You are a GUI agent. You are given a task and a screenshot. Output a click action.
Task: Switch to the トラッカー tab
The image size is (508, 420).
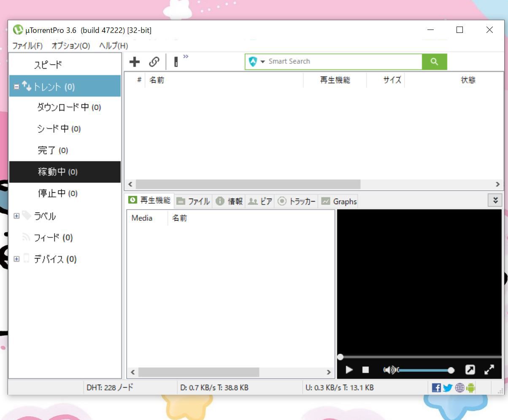tap(297, 201)
